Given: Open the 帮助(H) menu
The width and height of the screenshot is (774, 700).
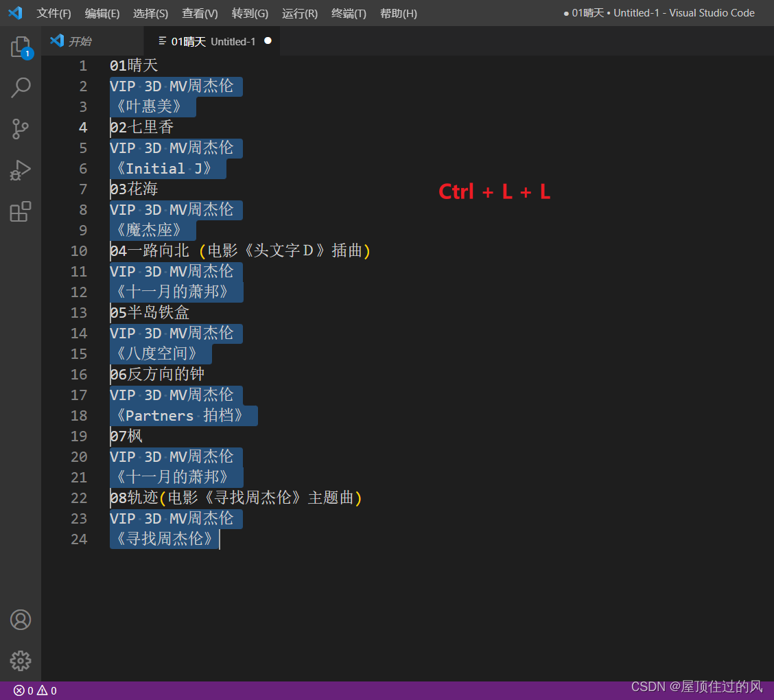Looking at the screenshot, I should click(399, 13).
